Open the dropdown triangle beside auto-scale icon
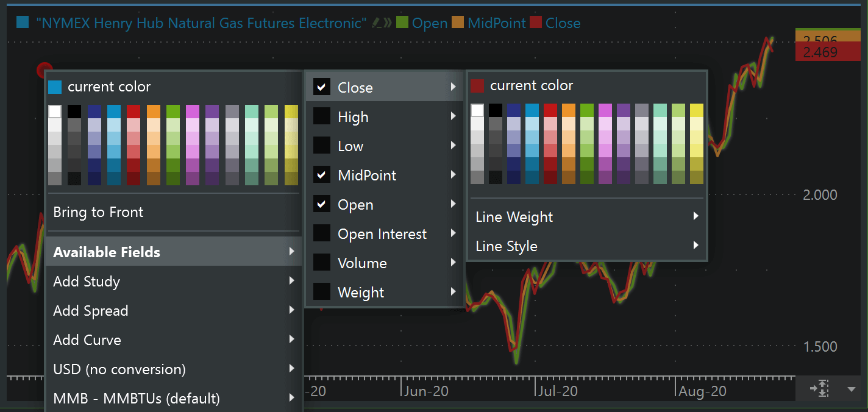 pos(852,389)
